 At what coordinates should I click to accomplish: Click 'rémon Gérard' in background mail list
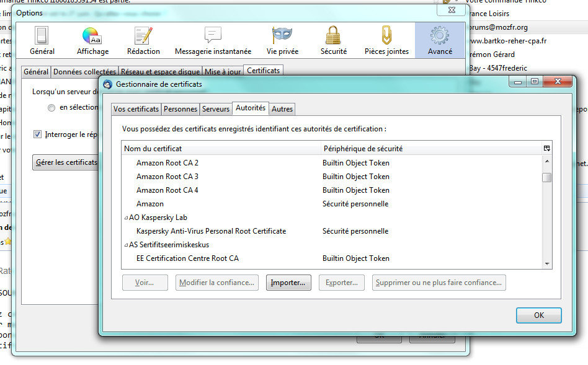(492, 55)
